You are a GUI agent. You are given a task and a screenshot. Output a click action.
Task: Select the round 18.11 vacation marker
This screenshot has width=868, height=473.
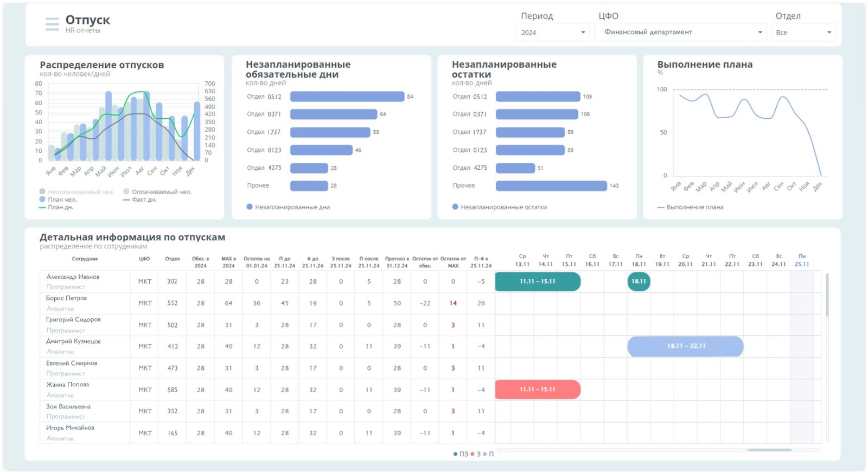[x=639, y=282]
